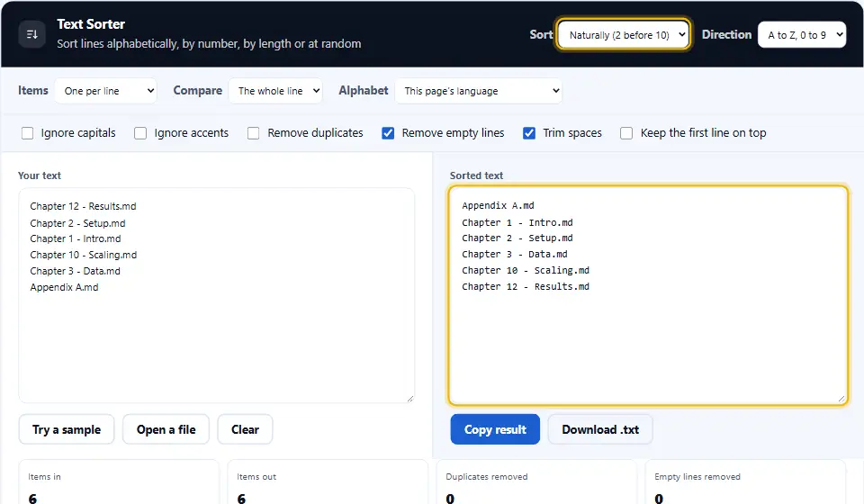Click the Open a file button
Viewport: 864px width, 504px height.
coord(166,429)
